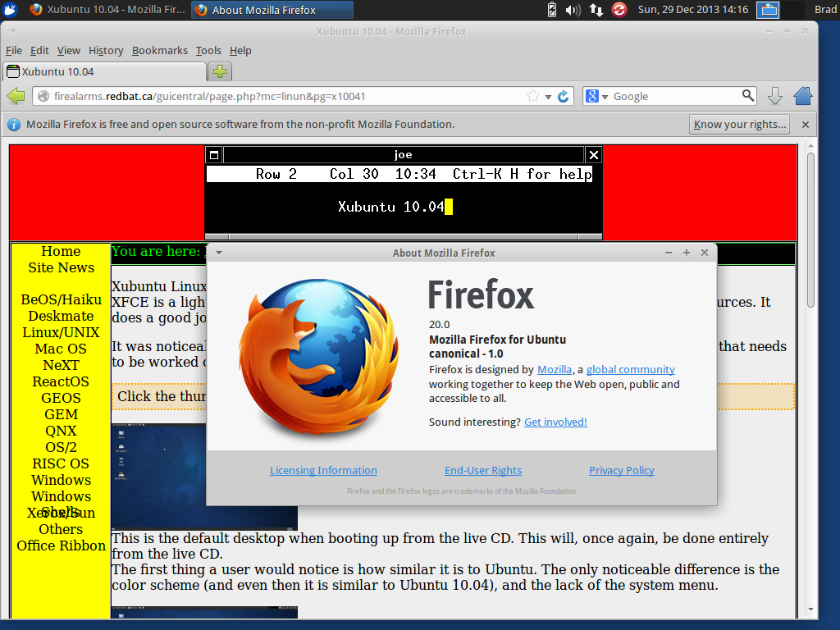The height and width of the screenshot is (630, 840).
Task: Click the page vertical scrollbar thumb
Action: pos(810,230)
